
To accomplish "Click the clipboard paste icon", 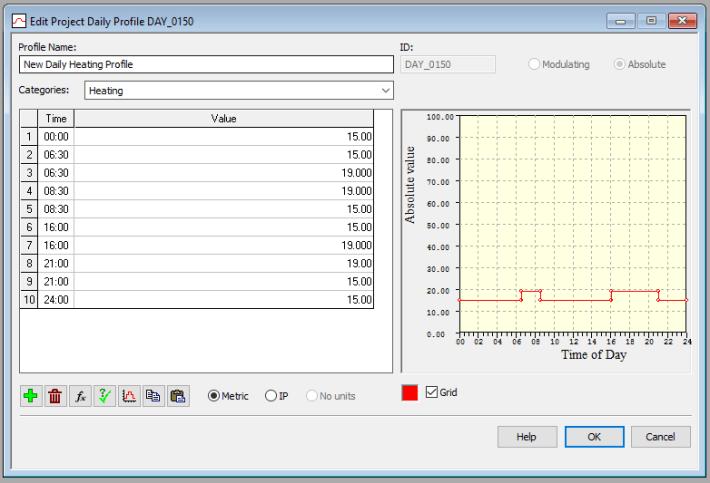I will [178, 396].
